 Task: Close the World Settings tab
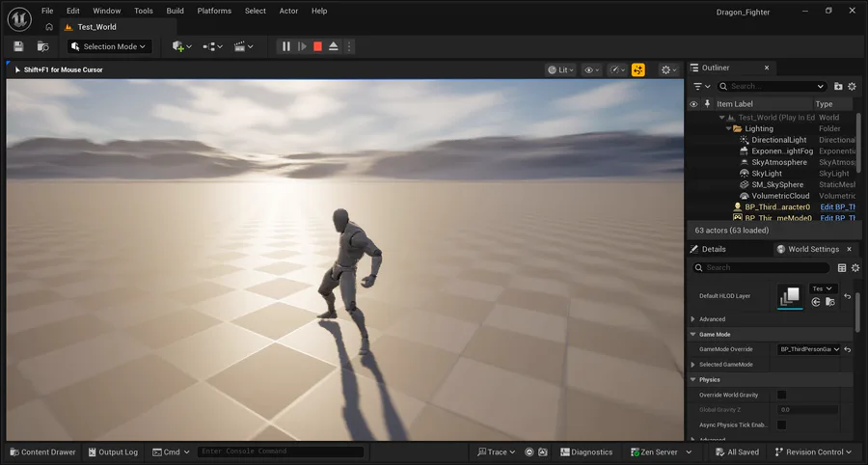tap(849, 249)
